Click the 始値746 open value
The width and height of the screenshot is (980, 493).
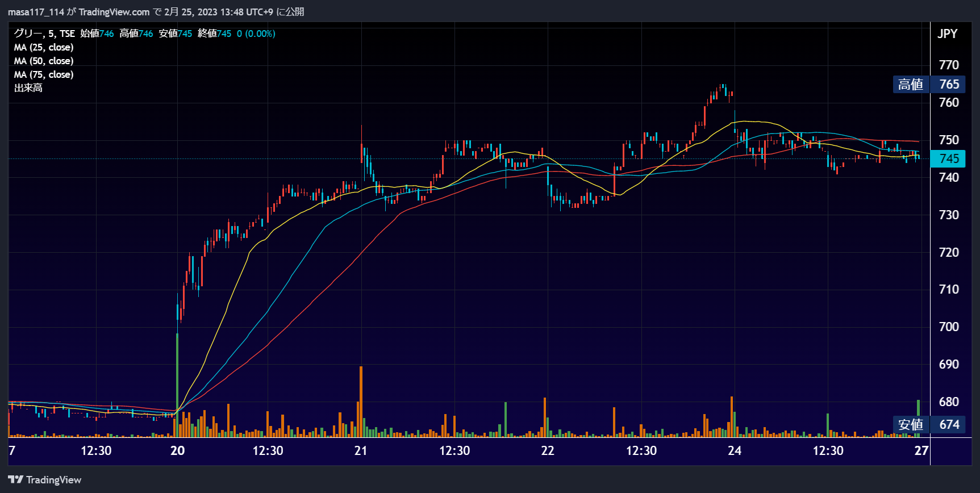tap(97, 34)
